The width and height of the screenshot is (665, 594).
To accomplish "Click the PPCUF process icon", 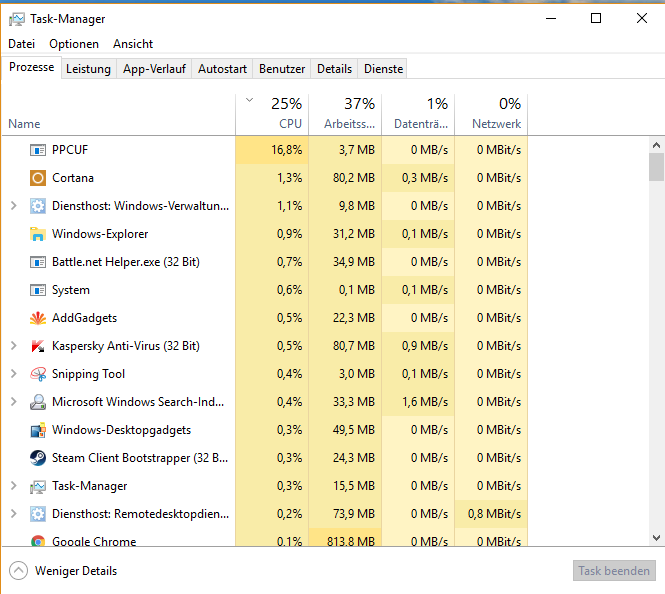I will (38, 150).
